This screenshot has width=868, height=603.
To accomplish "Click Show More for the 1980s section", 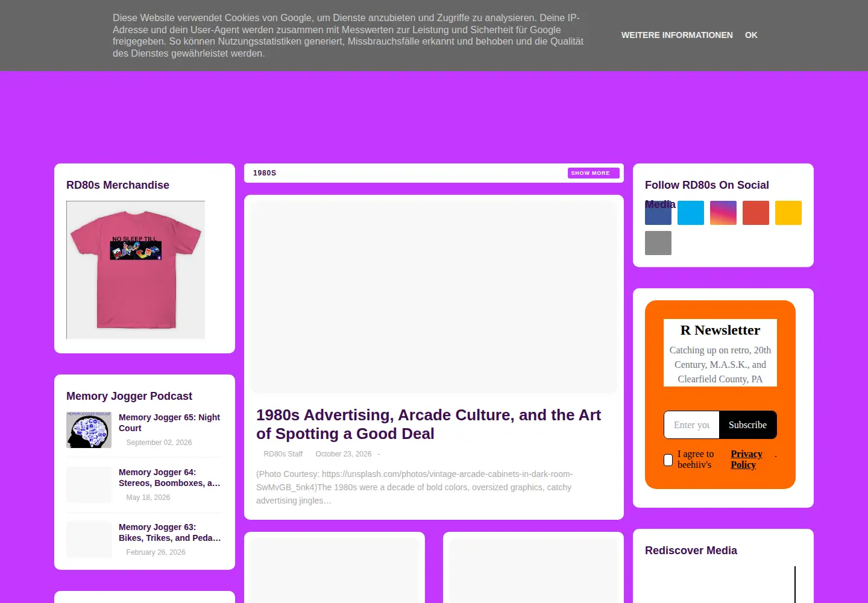I will [x=593, y=173].
